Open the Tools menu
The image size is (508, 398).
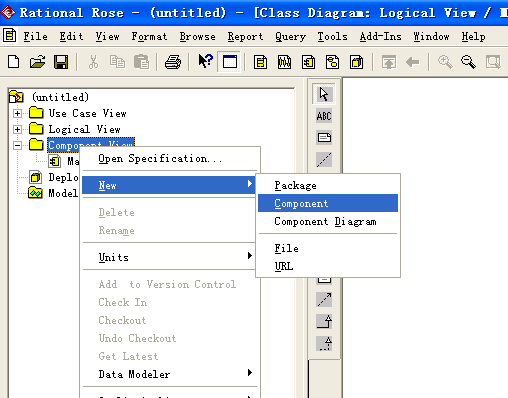[332, 36]
